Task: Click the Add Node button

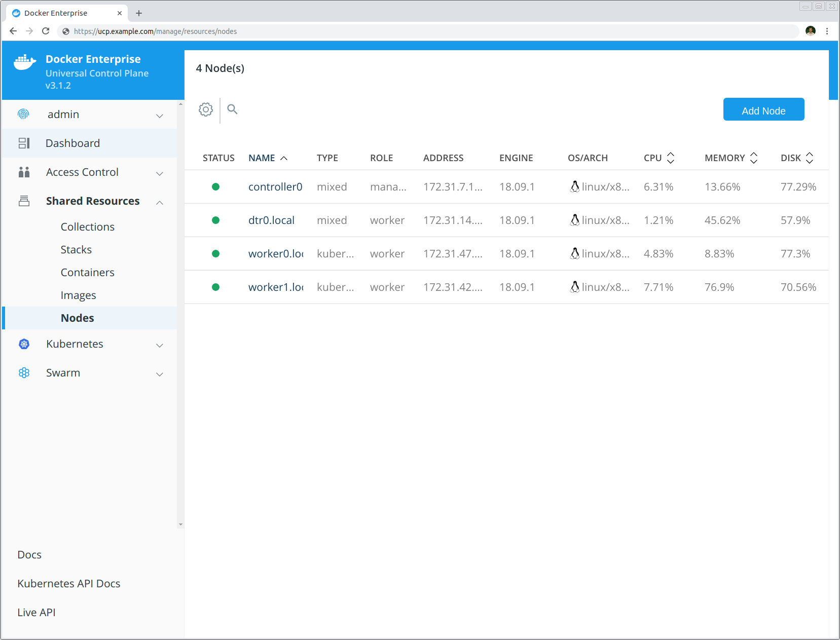Action: (763, 109)
